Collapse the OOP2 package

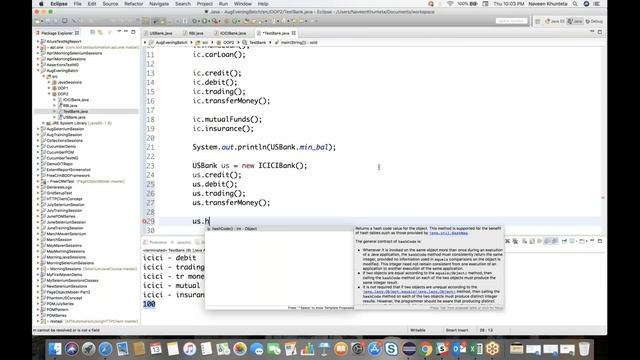click(49, 94)
